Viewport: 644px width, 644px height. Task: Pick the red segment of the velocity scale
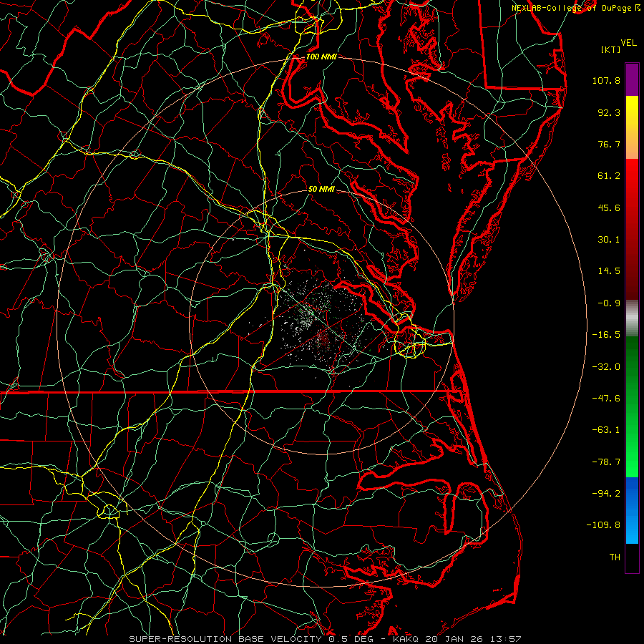pyautogui.click(x=632, y=229)
